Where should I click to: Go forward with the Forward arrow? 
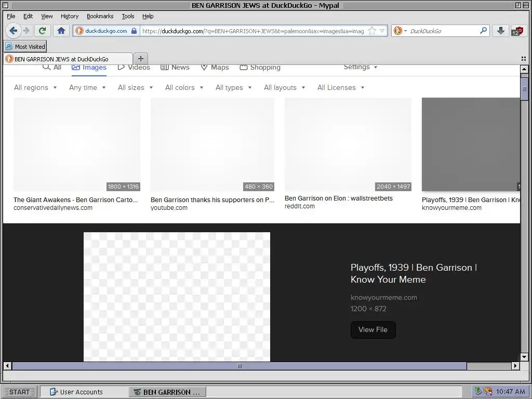pyautogui.click(x=26, y=31)
